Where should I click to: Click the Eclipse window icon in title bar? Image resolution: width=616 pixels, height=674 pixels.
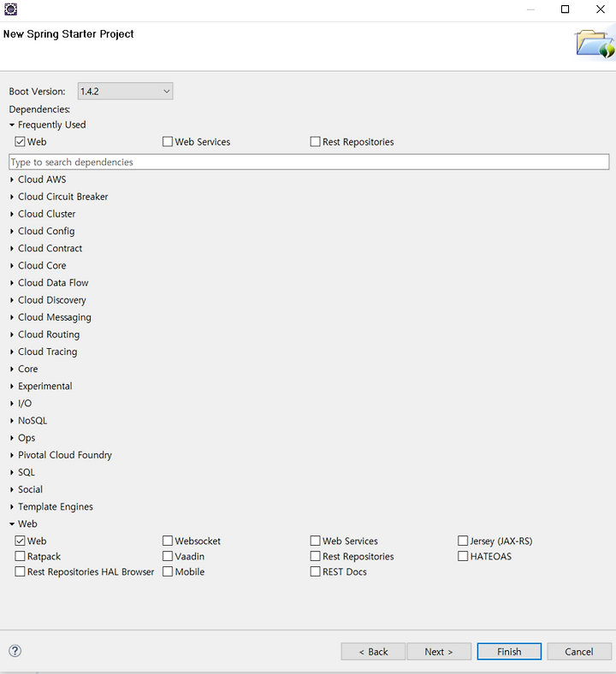(x=10, y=9)
